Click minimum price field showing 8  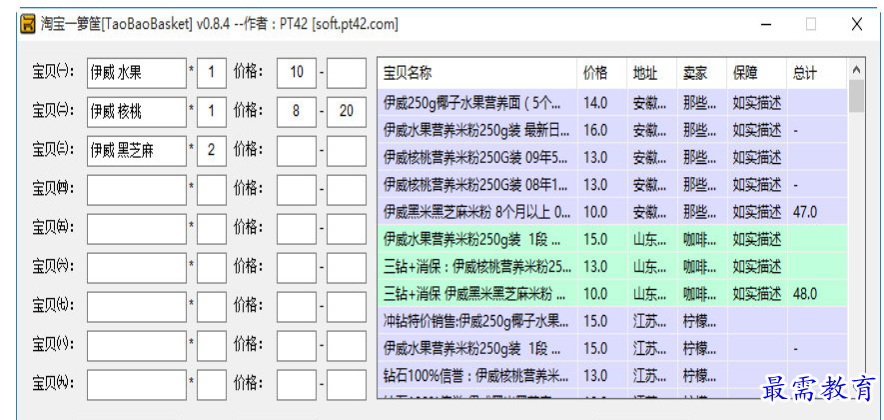pos(297,112)
